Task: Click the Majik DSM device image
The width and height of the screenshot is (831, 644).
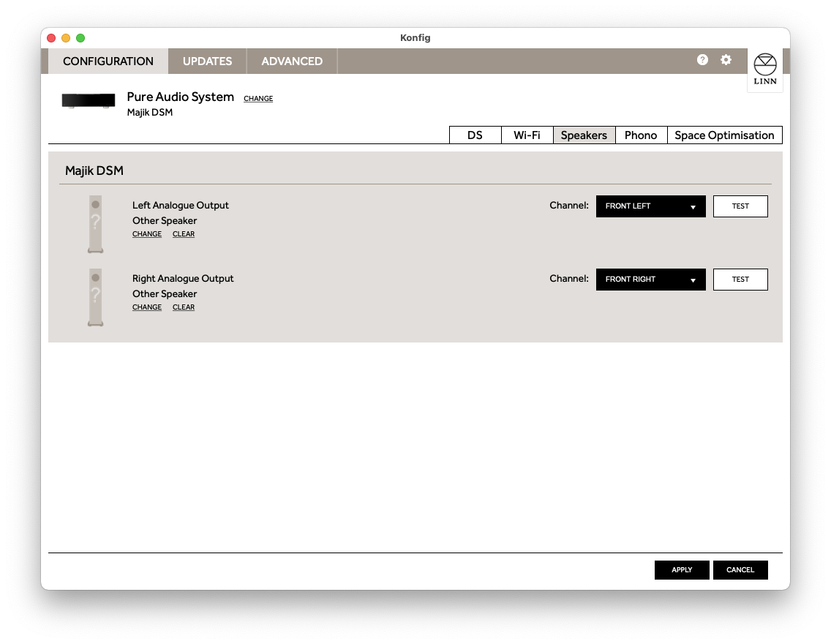Action: (x=89, y=101)
